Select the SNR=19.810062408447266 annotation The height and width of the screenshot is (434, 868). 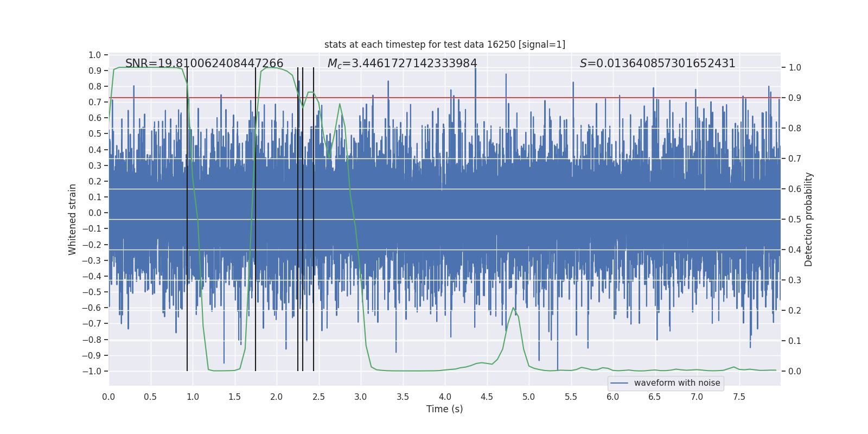coord(205,63)
